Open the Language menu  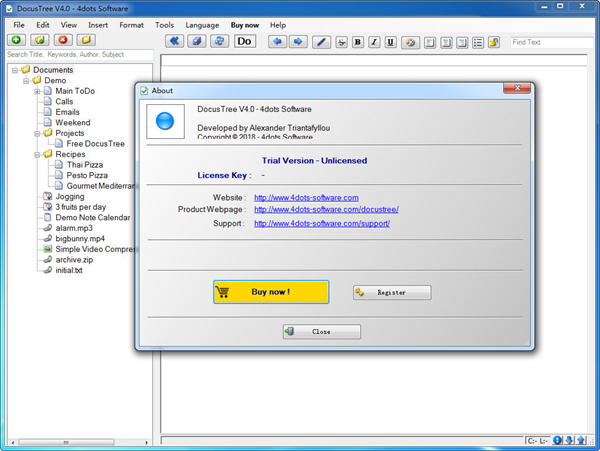[202, 24]
